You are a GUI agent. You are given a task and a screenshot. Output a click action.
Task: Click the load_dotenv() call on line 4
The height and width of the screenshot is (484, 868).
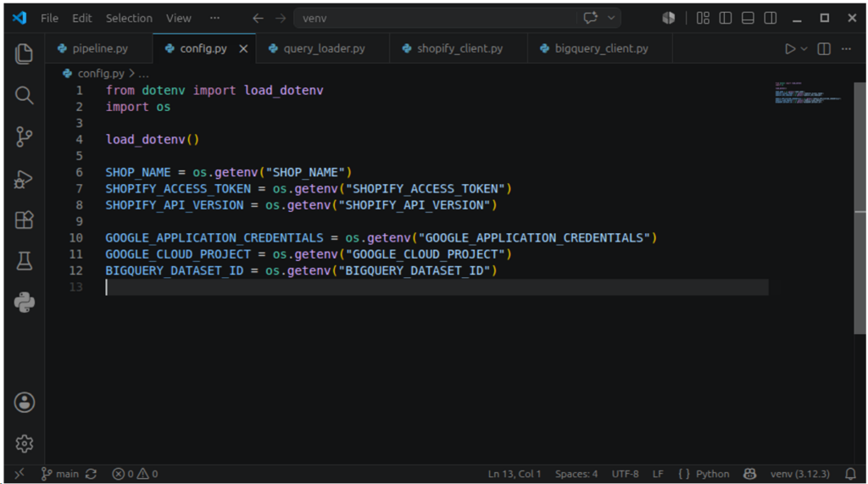coord(153,140)
